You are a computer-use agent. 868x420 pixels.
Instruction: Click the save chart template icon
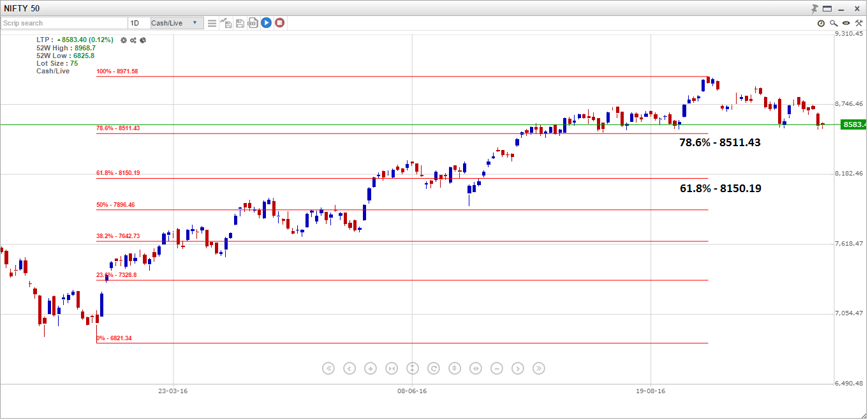(x=226, y=23)
